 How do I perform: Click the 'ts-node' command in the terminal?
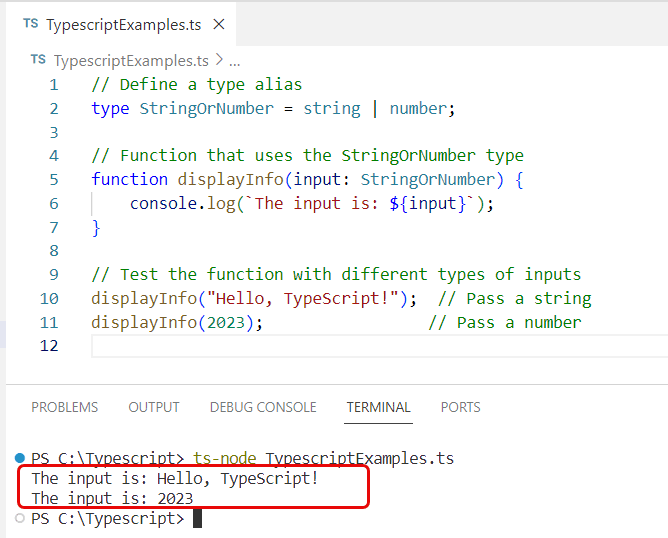tap(225, 458)
